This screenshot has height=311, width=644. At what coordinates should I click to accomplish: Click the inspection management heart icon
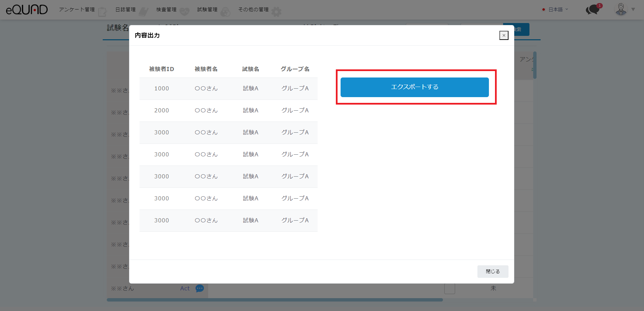click(x=184, y=12)
